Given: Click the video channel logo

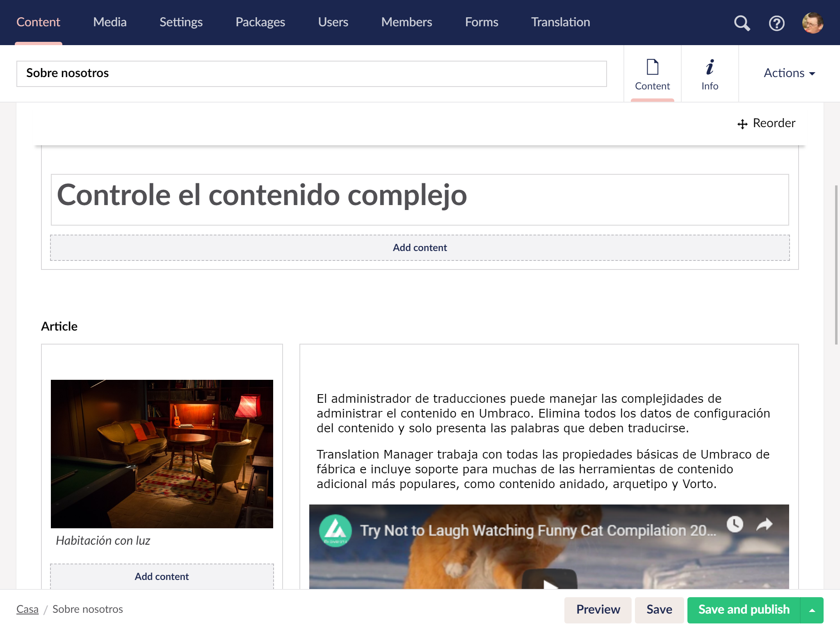Looking at the screenshot, I should click(336, 531).
